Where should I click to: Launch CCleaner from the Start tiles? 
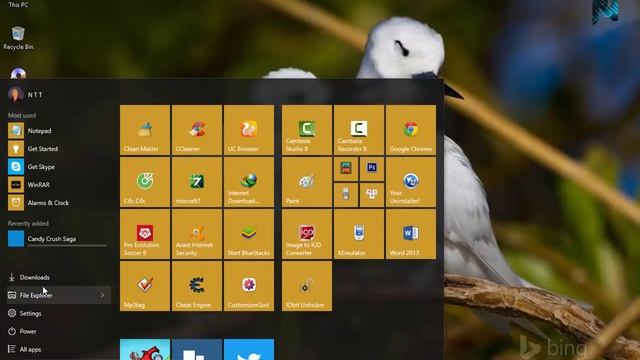point(197,130)
